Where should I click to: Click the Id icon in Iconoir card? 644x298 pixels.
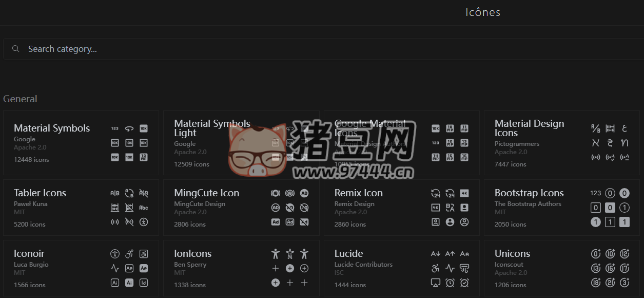coord(144,283)
